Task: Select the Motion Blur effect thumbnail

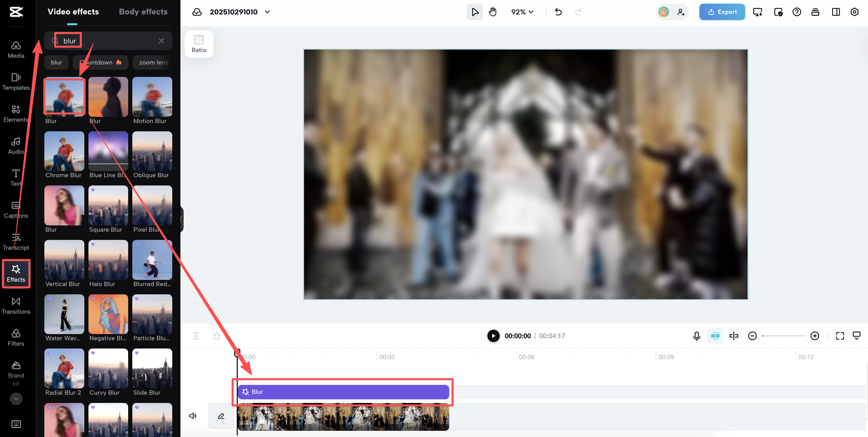Action: 152,97
